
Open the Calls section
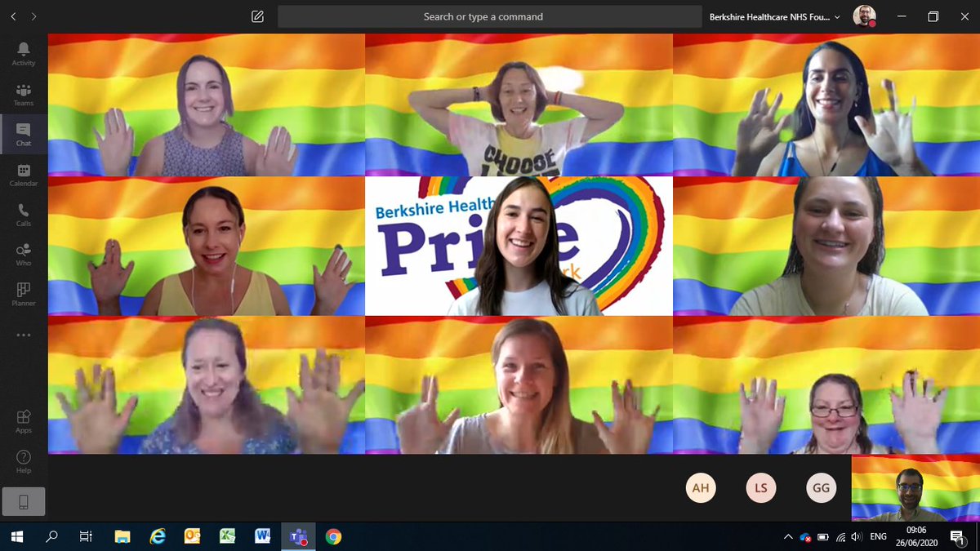[x=23, y=215]
